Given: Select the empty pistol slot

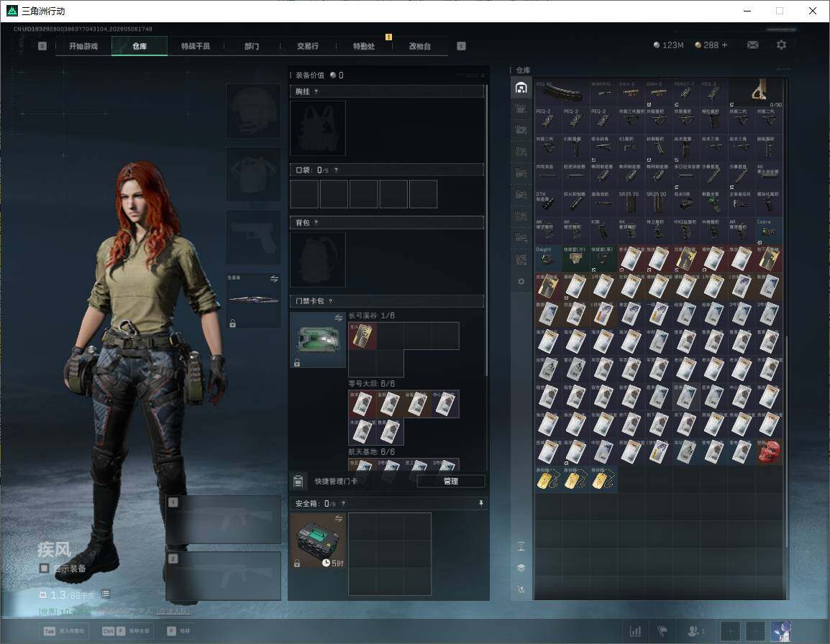Looking at the screenshot, I should [x=254, y=238].
